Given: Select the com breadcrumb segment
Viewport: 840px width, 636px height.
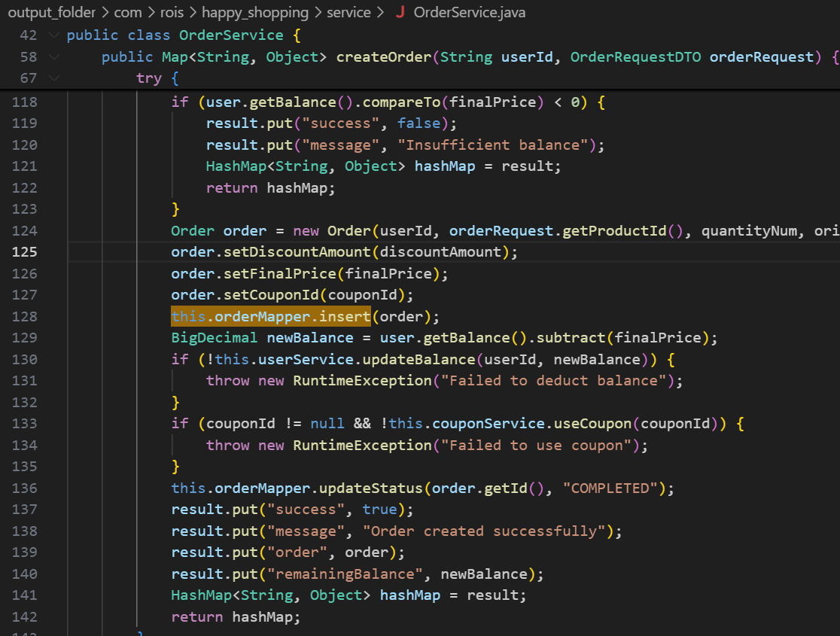Looking at the screenshot, I should (127, 13).
